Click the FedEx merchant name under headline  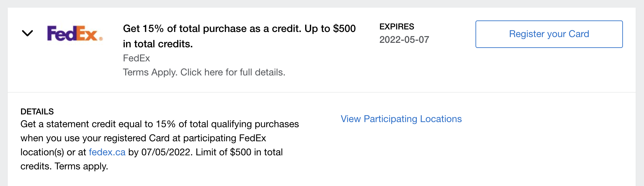pos(136,58)
